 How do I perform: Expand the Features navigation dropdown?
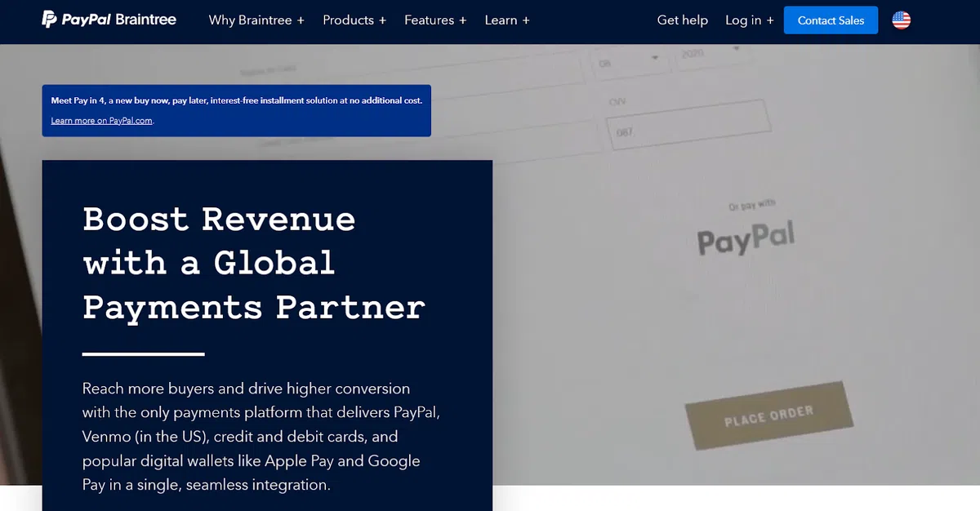[x=435, y=20]
